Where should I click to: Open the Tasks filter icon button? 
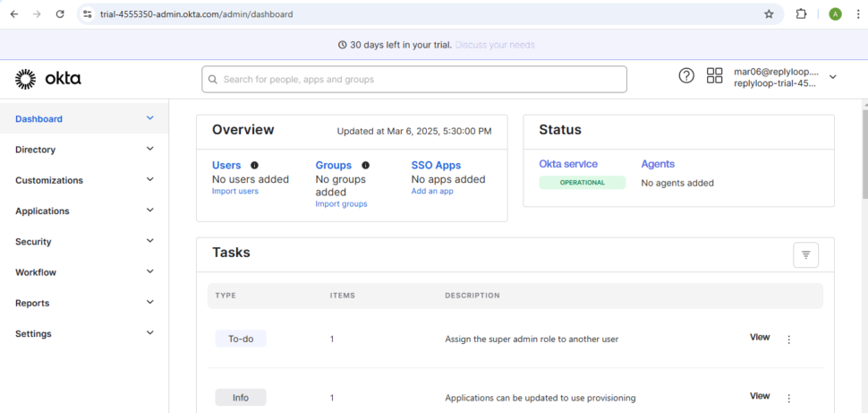(x=805, y=255)
